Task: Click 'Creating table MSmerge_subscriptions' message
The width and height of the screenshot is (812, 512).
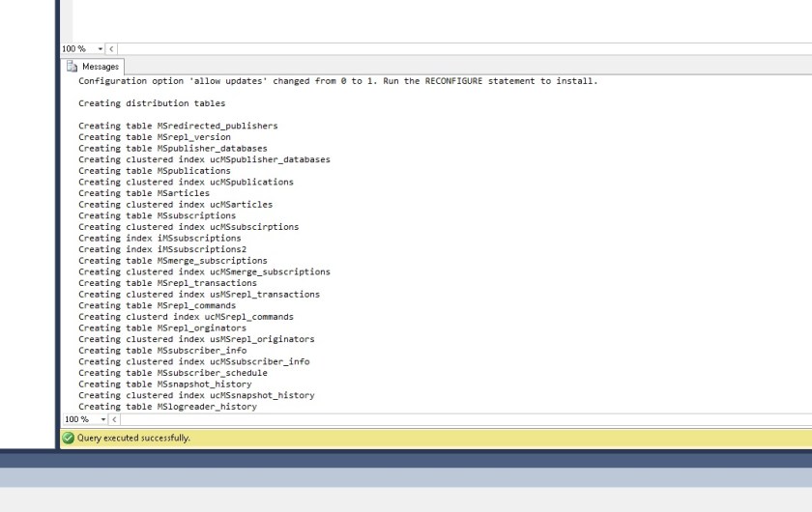Action: click(172, 261)
